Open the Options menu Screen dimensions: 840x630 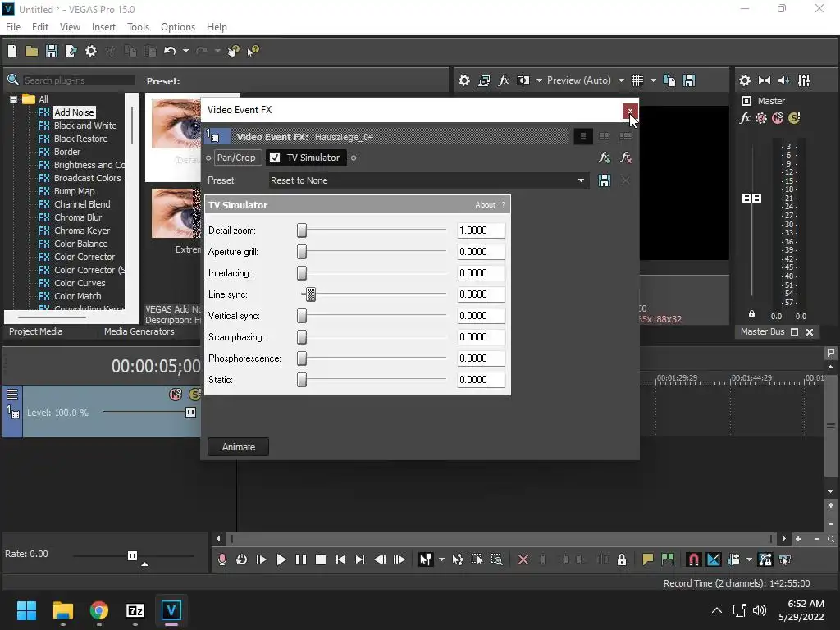coord(178,27)
